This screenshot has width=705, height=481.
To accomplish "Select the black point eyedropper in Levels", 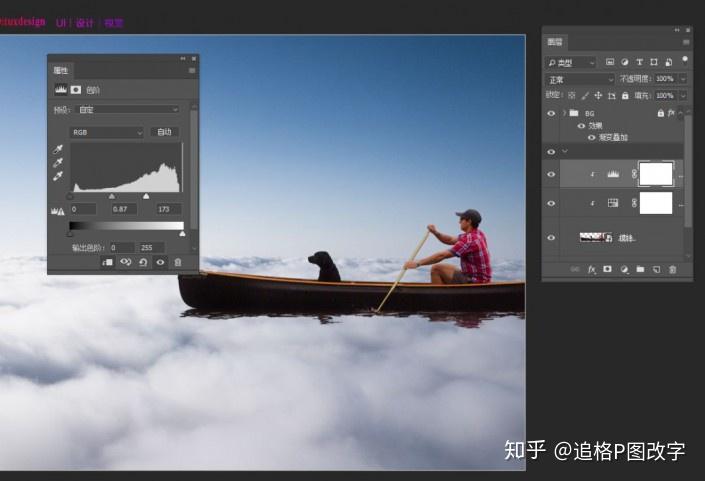I will 58,149.
